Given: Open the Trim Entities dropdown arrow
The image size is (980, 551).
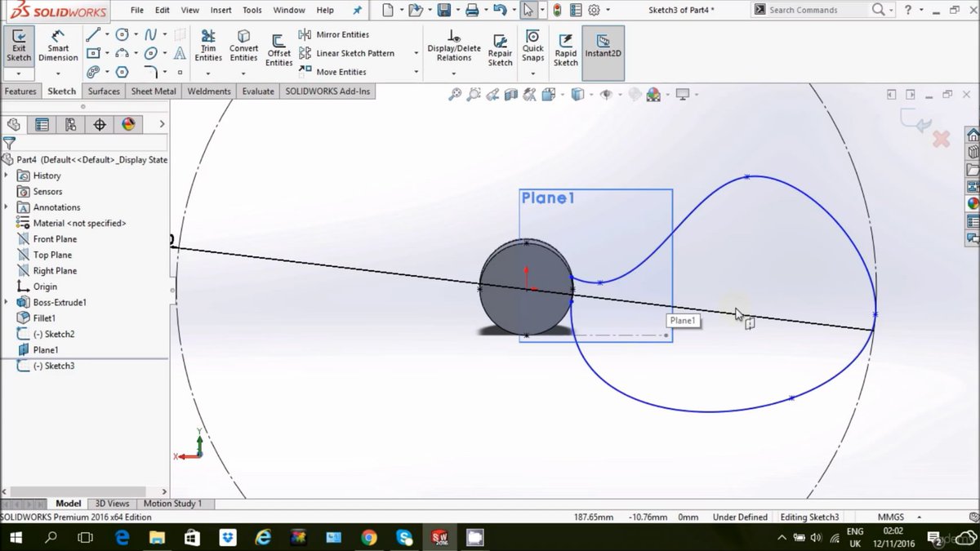Looking at the screenshot, I should (x=208, y=73).
